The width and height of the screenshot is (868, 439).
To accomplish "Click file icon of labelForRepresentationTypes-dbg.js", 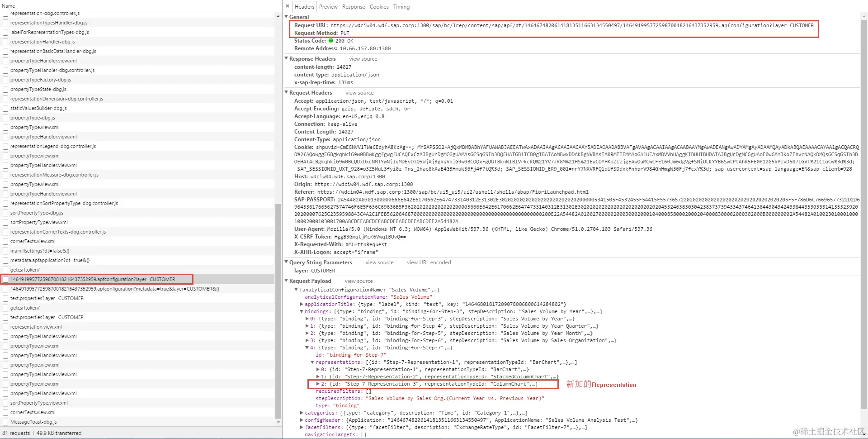I will (5, 32).
